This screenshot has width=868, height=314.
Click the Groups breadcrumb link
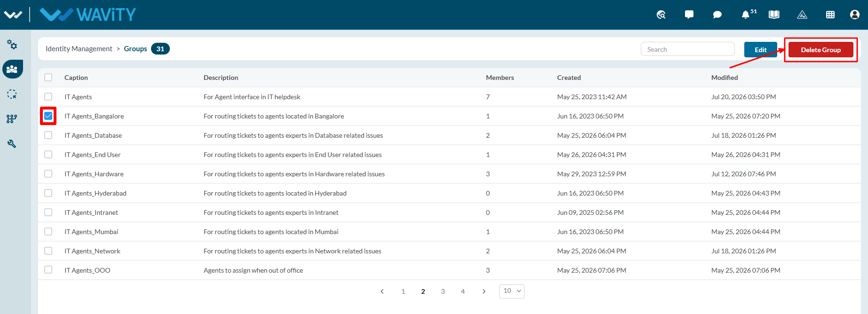tap(135, 49)
